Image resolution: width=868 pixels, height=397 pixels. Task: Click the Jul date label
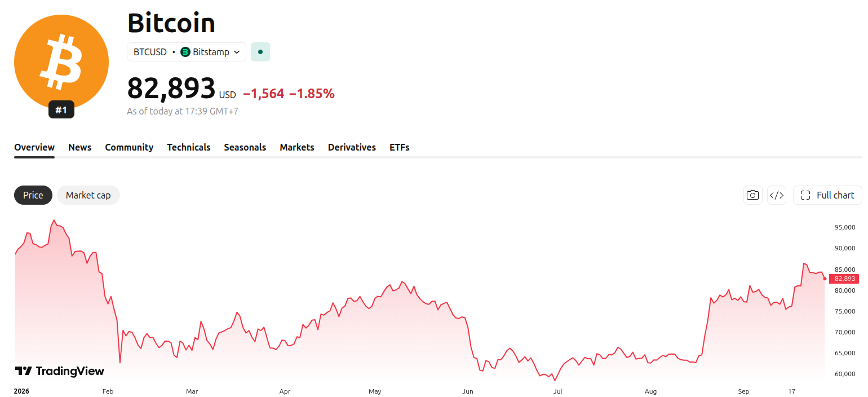[x=557, y=391]
